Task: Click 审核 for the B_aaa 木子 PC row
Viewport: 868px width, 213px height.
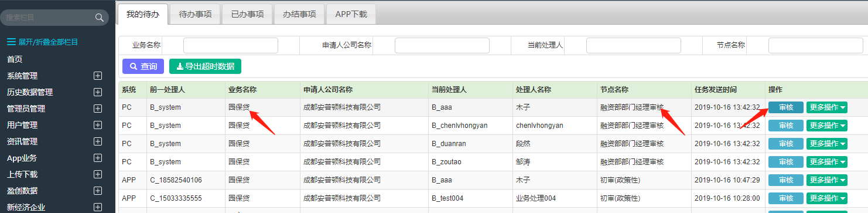Action: pos(786,107)
